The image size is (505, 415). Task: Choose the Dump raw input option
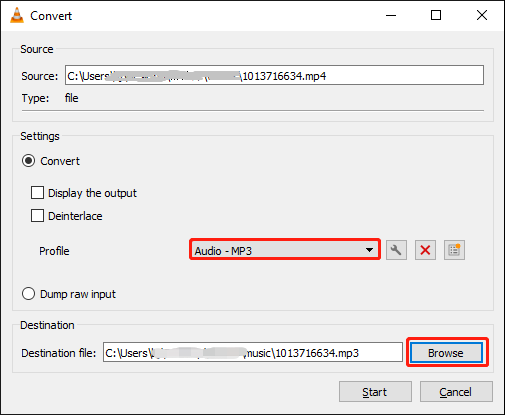click(28, 294)
